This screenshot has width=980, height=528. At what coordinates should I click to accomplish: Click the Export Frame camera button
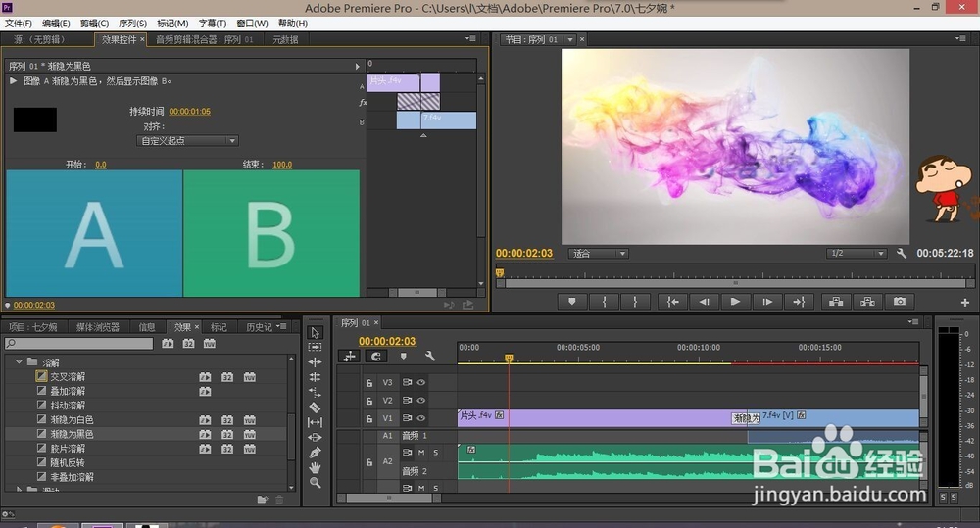pyautogui.click(x=900, y=301)
